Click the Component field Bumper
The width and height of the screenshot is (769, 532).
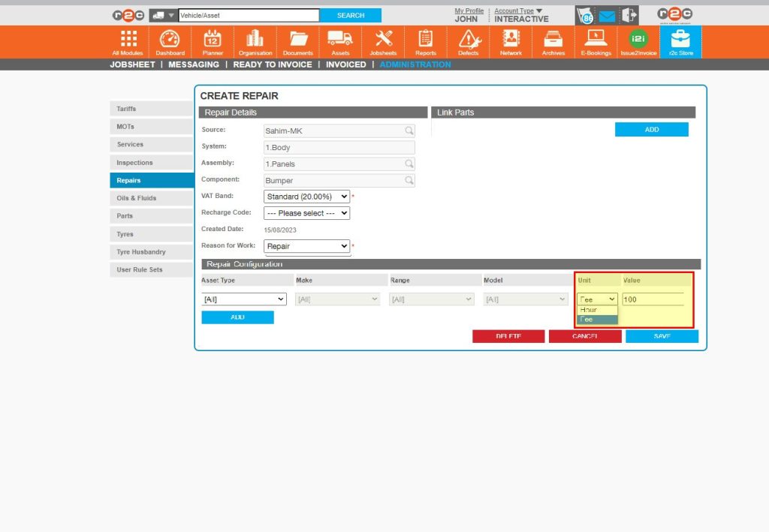pyautogui.click(x=339, y=180)
